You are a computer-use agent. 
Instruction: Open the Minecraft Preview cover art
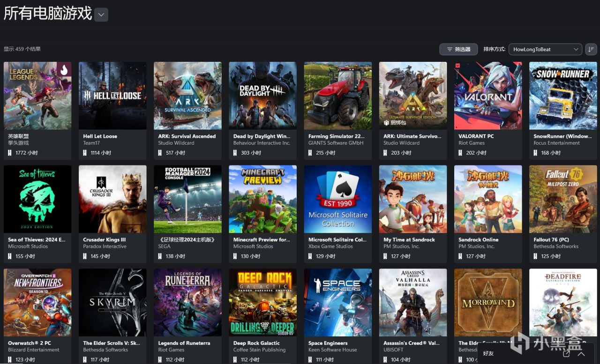(x=262, y=199)
